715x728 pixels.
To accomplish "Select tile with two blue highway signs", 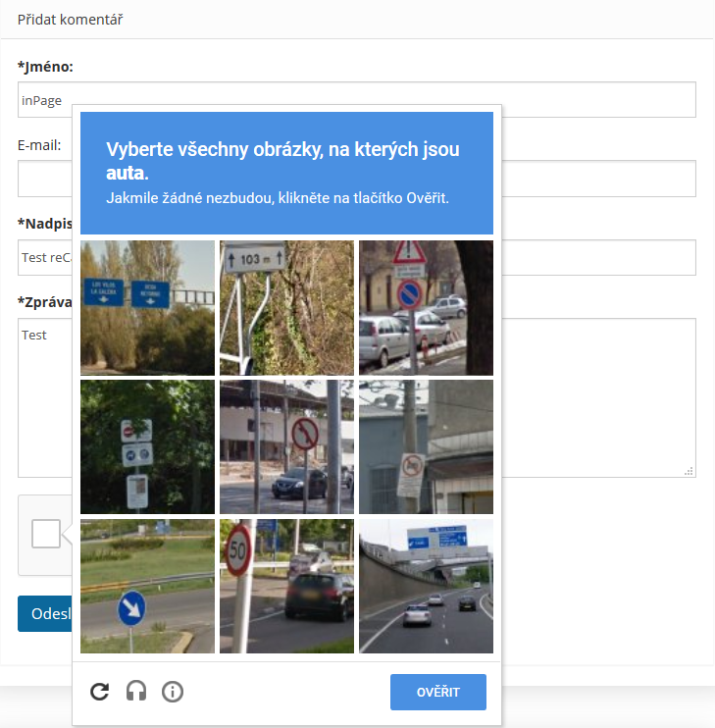I will [x=147, y=308].
